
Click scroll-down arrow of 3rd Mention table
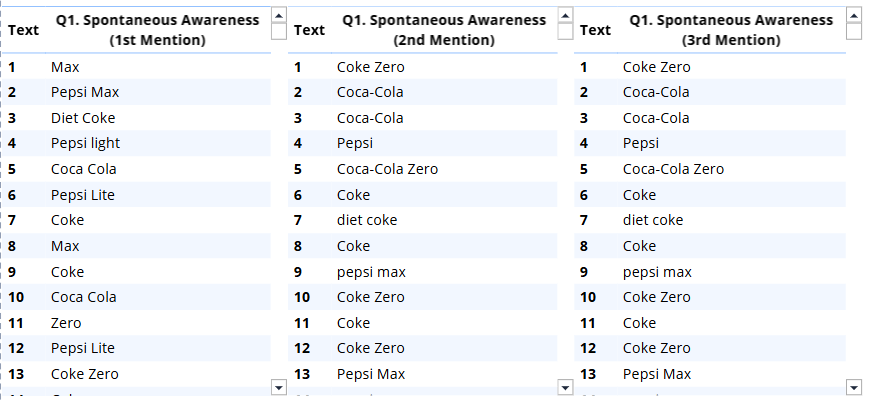853,386
